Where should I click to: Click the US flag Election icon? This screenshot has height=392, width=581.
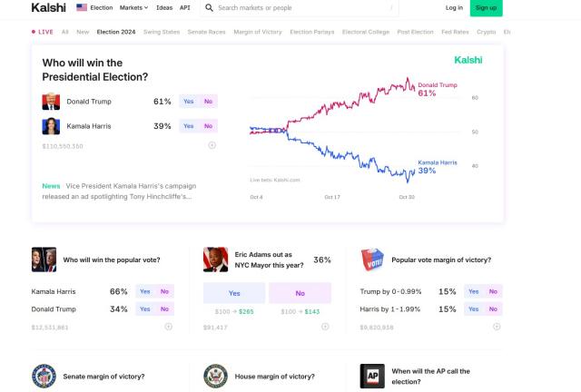(82, 7)
